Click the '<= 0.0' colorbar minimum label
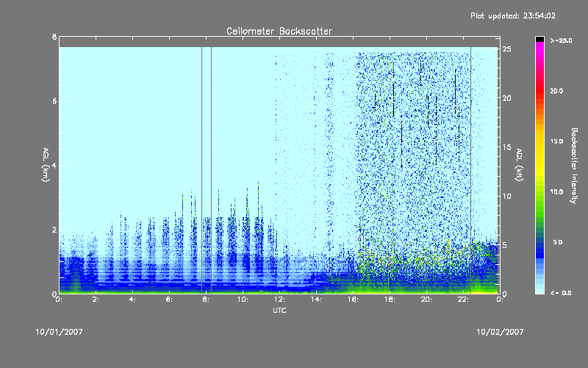588x368 pixels. (561, 293)
